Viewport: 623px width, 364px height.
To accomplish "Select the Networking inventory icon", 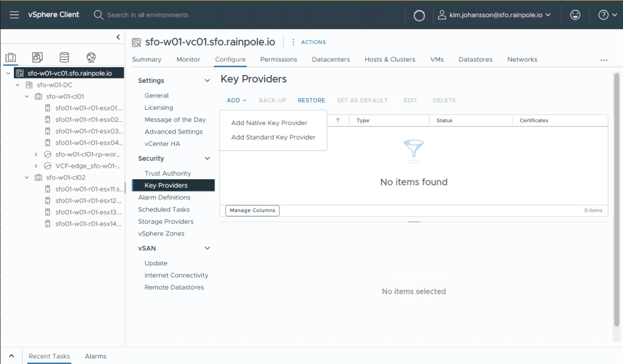I will point(91,57).
